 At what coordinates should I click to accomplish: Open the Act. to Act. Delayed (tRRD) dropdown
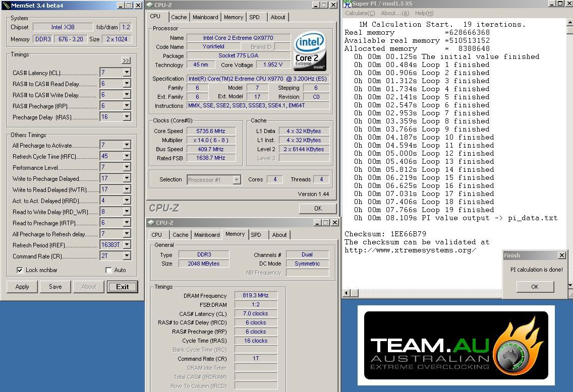click(x=127, y=201)
